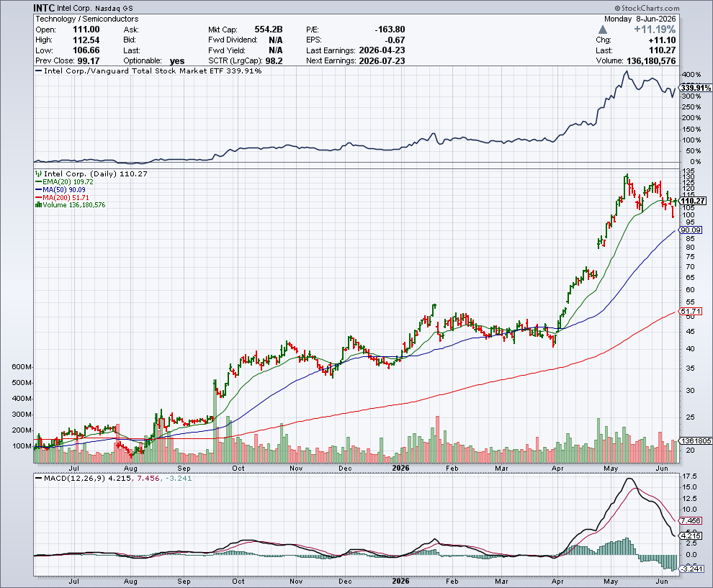Click the 339.91% relative strength axis tag

coord(696,88)
